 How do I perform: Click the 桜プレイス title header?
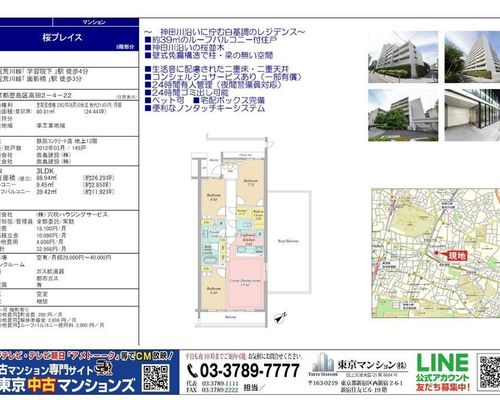coord(62,37)
